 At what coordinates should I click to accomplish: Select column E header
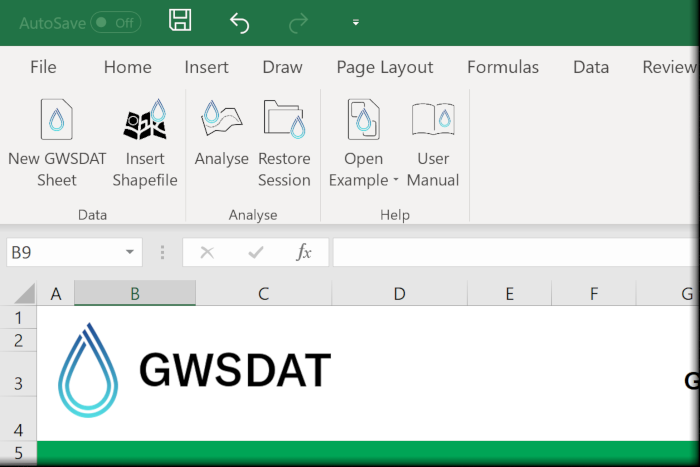click(509, 294)
